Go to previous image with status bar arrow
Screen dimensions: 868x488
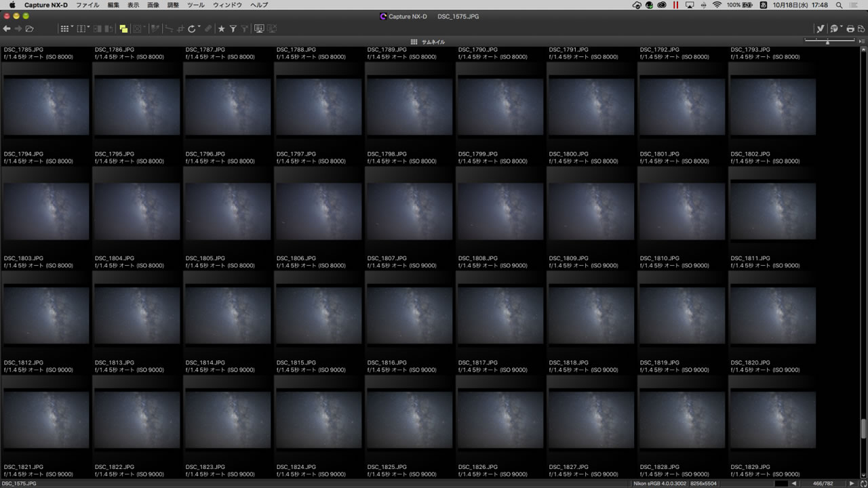coord(794,483)
